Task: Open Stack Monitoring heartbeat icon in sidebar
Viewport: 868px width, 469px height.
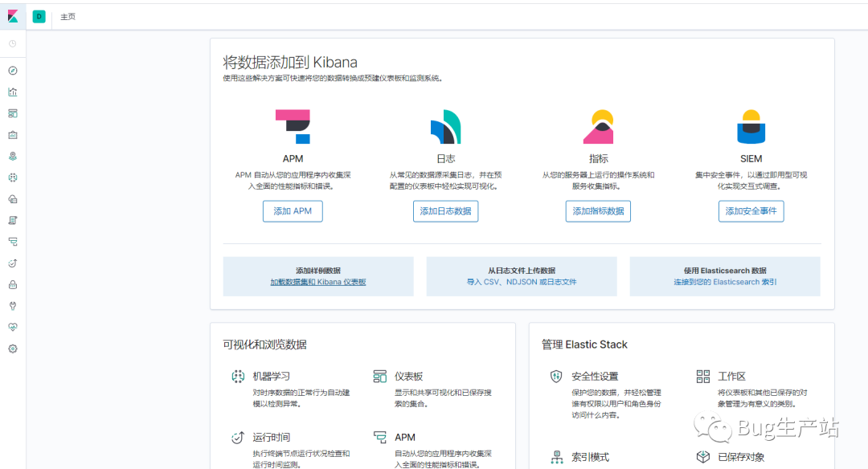Action: click(x=13, y=328)
